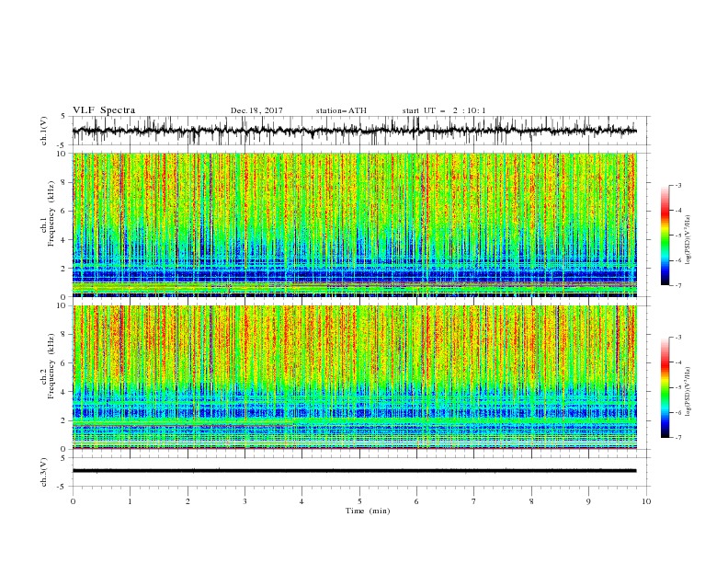Click the ch.2 spectrogram plot
The image size is (728, 563).
(x=354, y=377)
